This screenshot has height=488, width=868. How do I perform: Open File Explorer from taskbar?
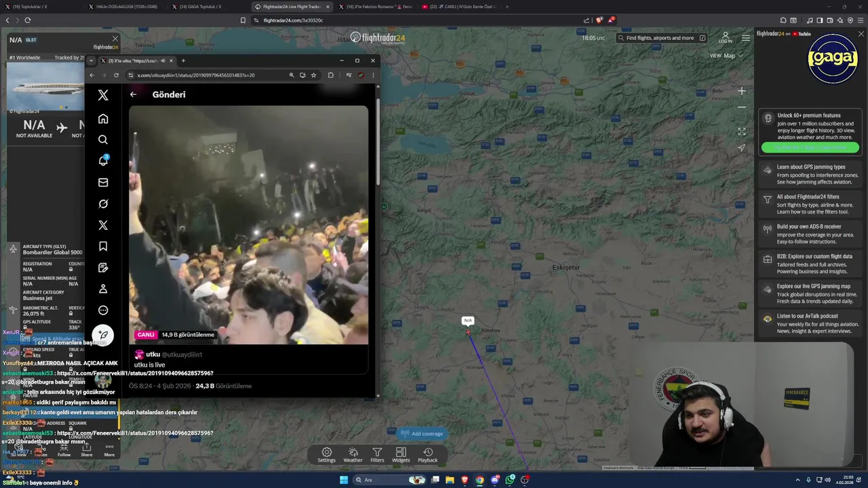click(449, 480)
